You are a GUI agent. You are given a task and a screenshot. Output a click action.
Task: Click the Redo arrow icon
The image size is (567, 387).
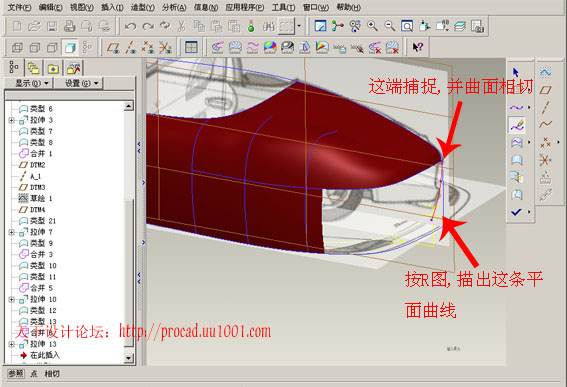[x=148, y=26]
